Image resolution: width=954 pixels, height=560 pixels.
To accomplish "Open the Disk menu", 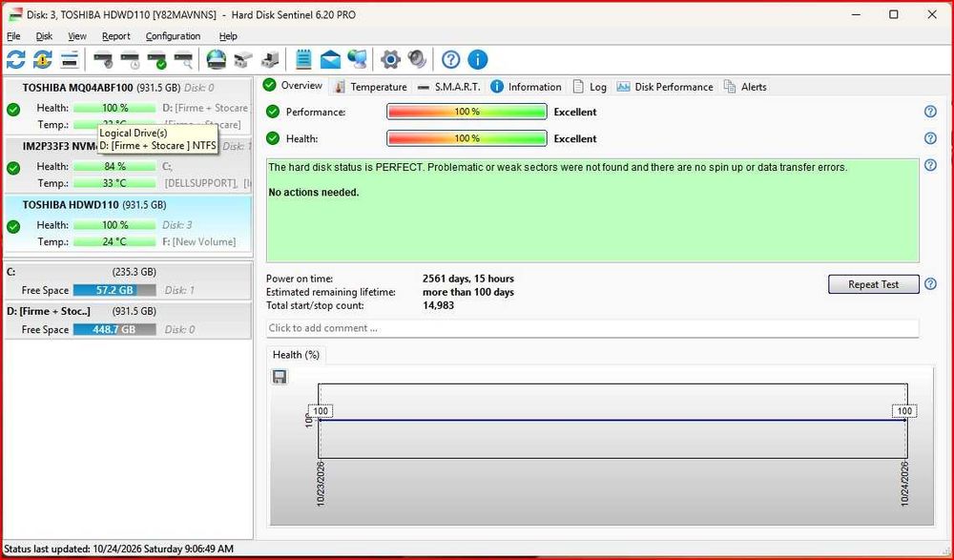I will tap(45, 36).
